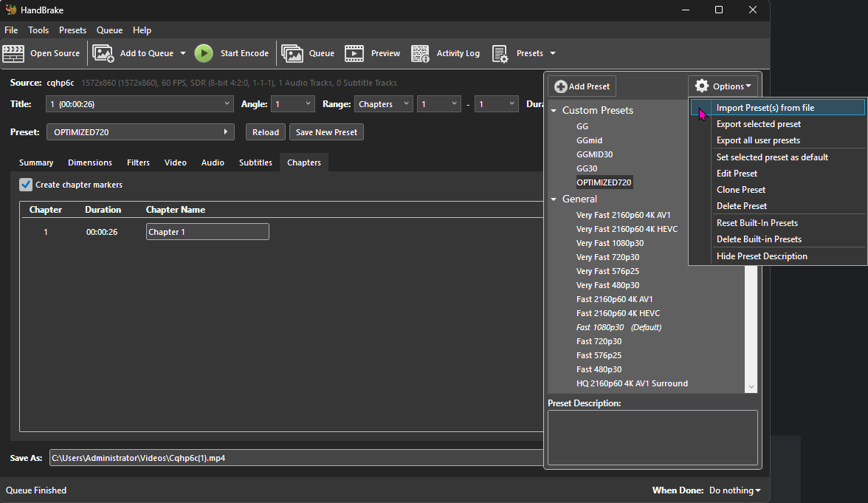Viewport: 868px width, 503px height.
Task: Open the Presets toolbar dropdown arrow
Action: click(552, 53)
